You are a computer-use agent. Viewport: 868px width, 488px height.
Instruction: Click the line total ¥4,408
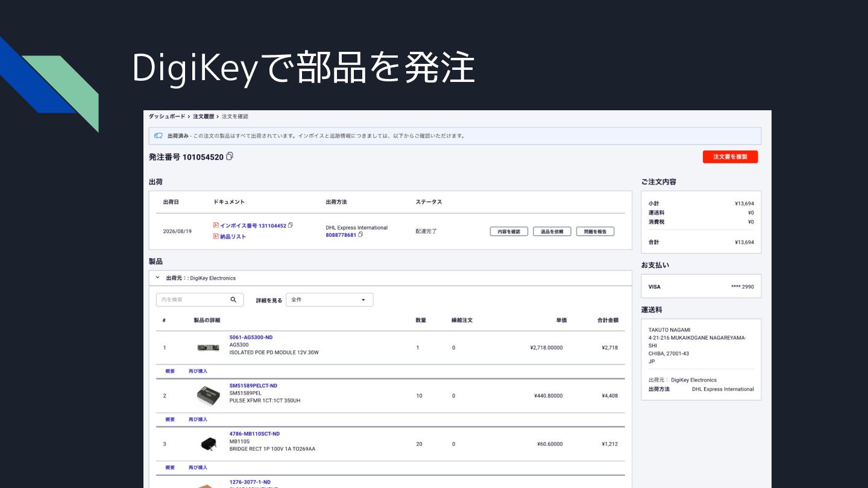(x=609, y=396)
